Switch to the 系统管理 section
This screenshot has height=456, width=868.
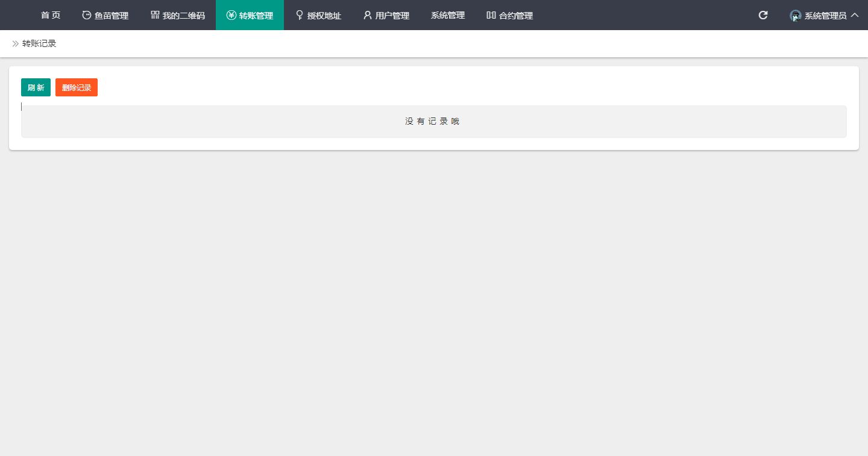pos(447,15)
